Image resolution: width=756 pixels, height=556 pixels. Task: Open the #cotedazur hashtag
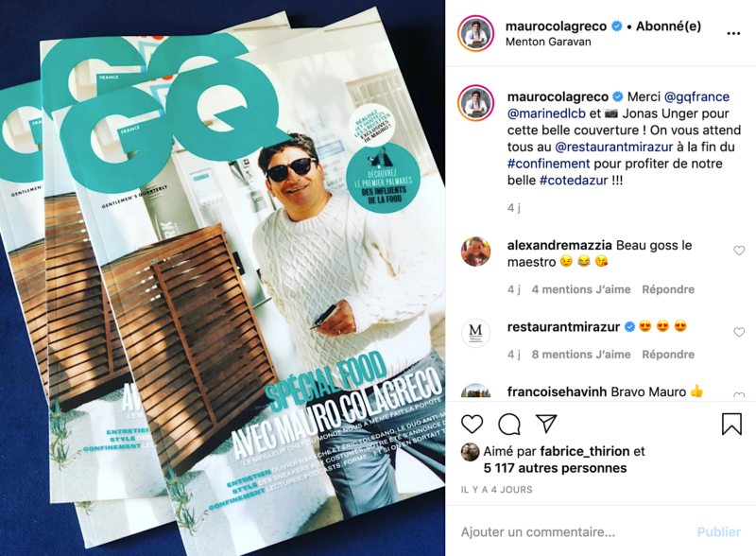pyautogui.click(x=574, y=181)
